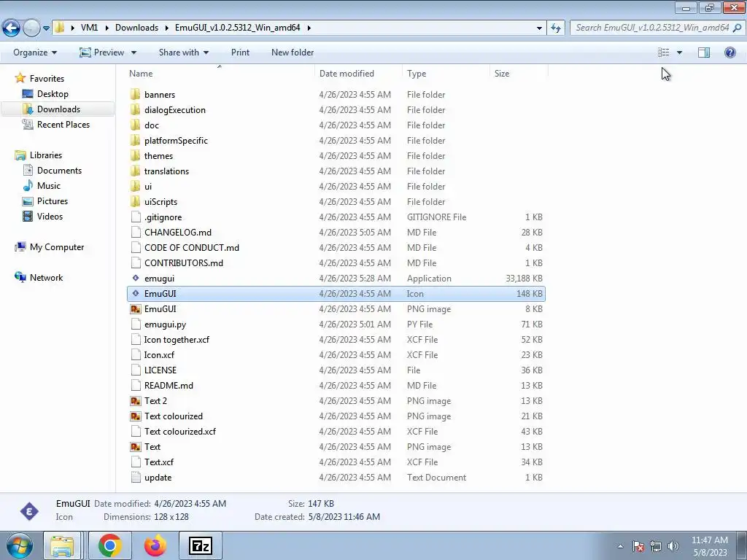Open the Pictures library

pyautogui.click(x=53, y=201)
